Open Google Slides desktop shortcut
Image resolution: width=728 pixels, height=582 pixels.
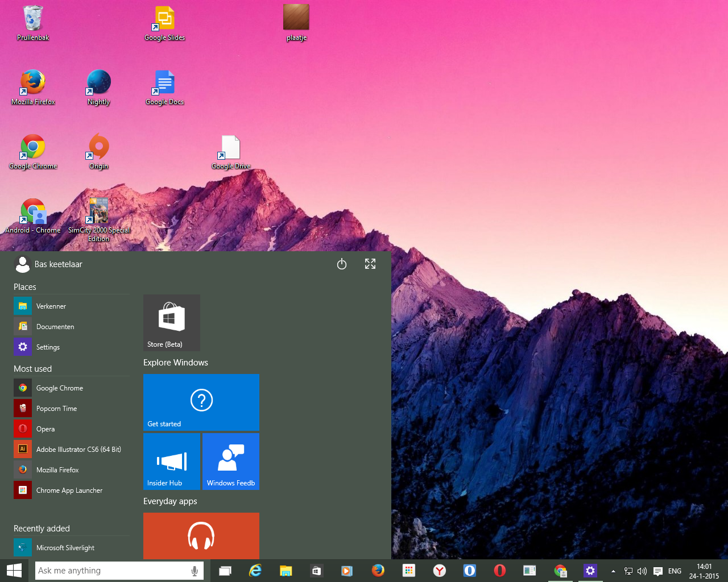[165, 23]
